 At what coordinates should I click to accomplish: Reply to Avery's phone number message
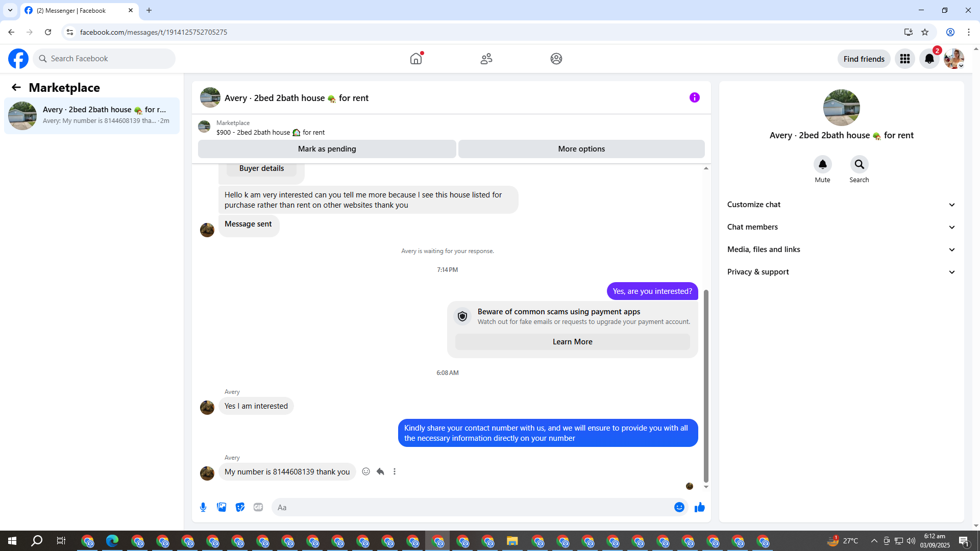[380, 471]
